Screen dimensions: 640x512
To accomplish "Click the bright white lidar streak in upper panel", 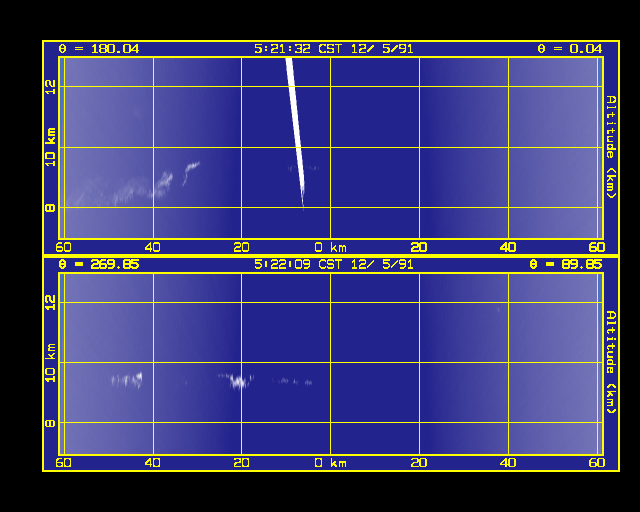I will click(x=296, y=131).
